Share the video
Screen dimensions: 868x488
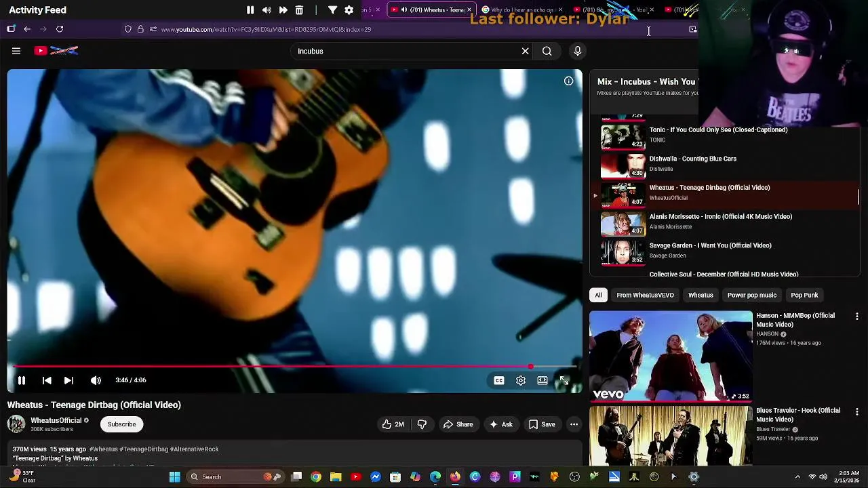[x=458, y=424]
